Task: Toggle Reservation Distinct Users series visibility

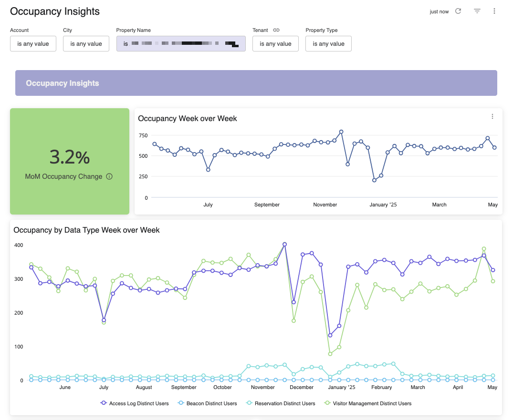Action: pos(285,403)
